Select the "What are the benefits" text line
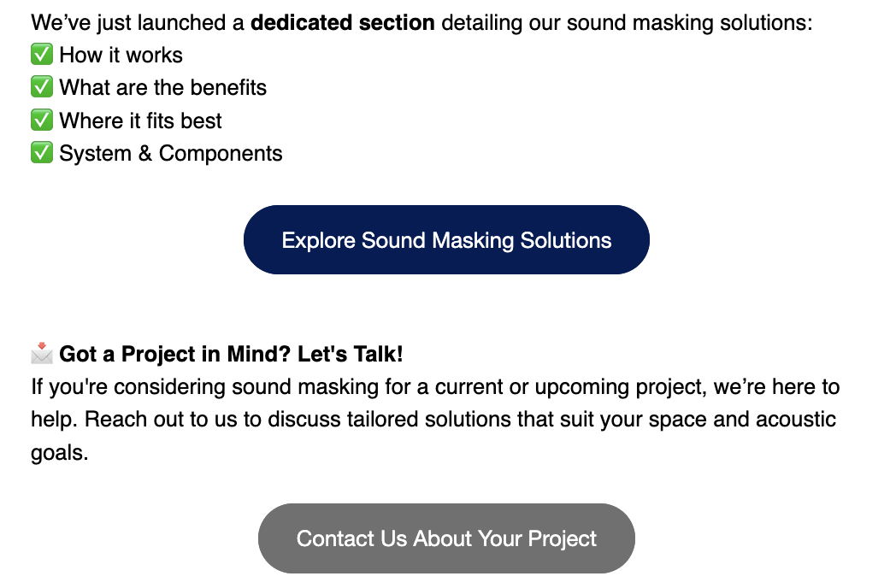The height and width of the screenshot is (588, 896). tap(162, 88)
